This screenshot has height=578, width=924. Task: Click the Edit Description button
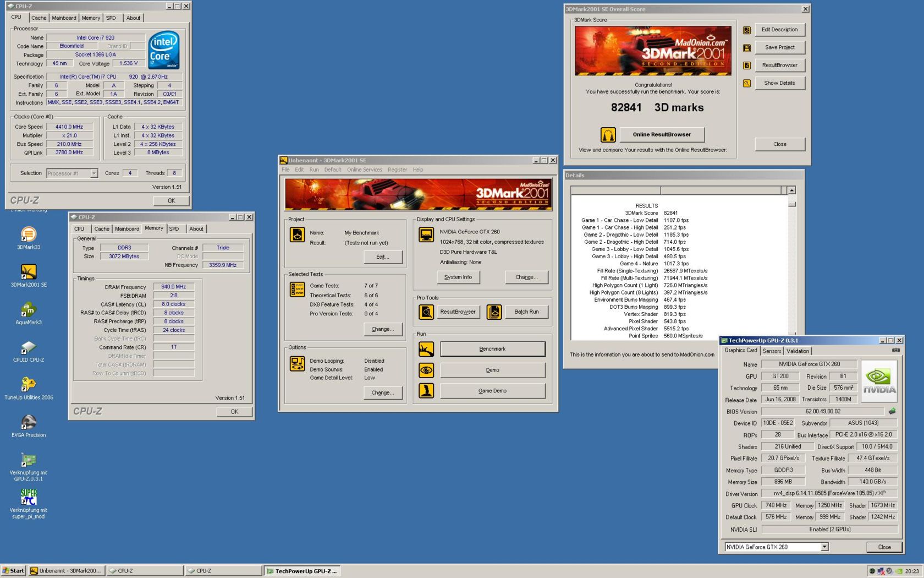(779, 30)
